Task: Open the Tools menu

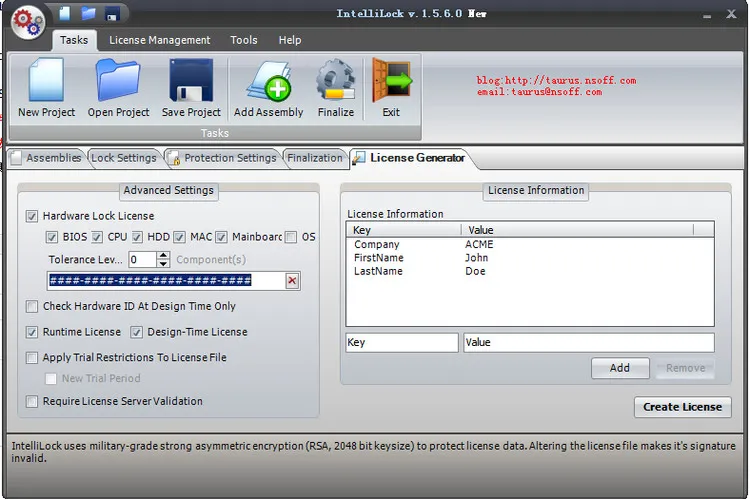Action: 243,40
